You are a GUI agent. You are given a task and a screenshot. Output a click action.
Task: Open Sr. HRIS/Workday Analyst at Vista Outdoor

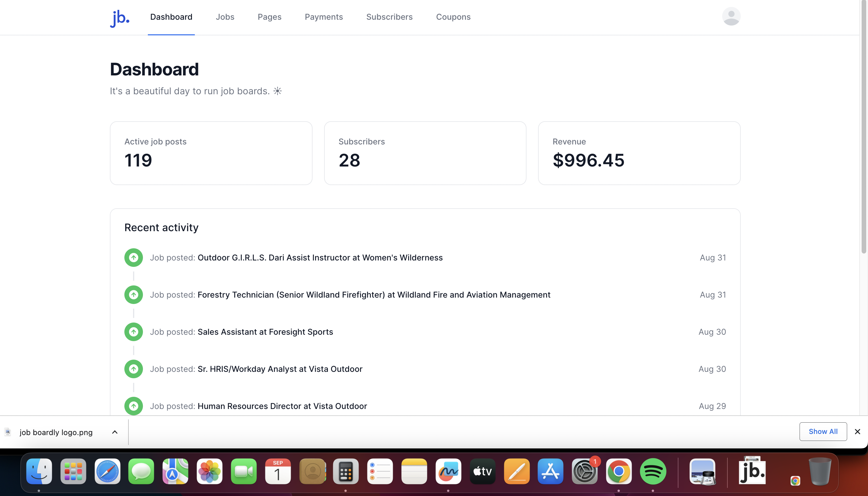pyautogui.click(x=280, y=369)
